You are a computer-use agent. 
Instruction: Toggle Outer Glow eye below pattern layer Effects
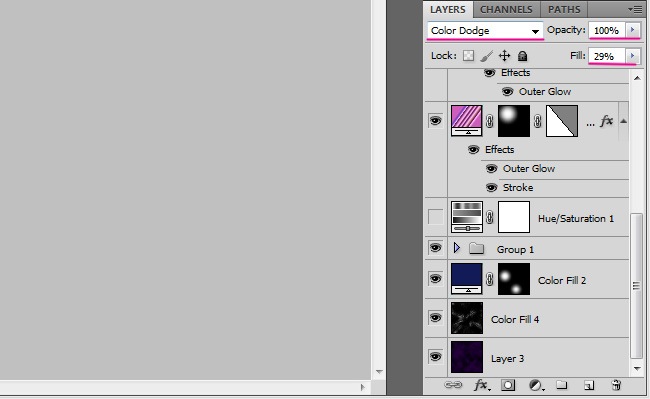click(x=491, y=169)
